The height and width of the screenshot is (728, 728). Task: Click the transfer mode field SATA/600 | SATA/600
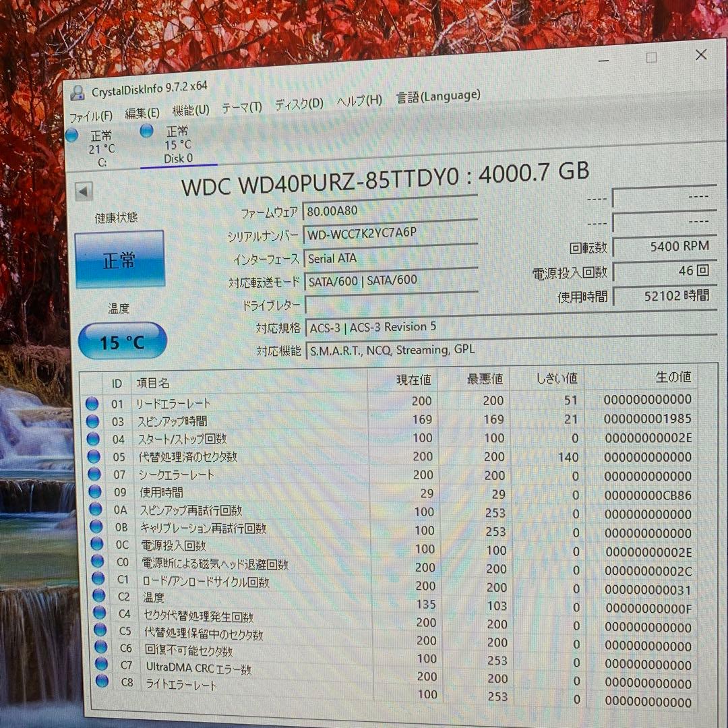pos(391,280)
